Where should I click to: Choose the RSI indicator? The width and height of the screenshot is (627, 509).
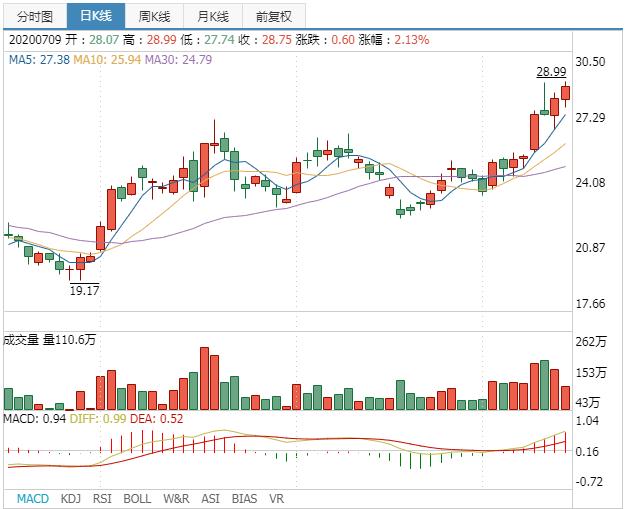coord(102,497)
